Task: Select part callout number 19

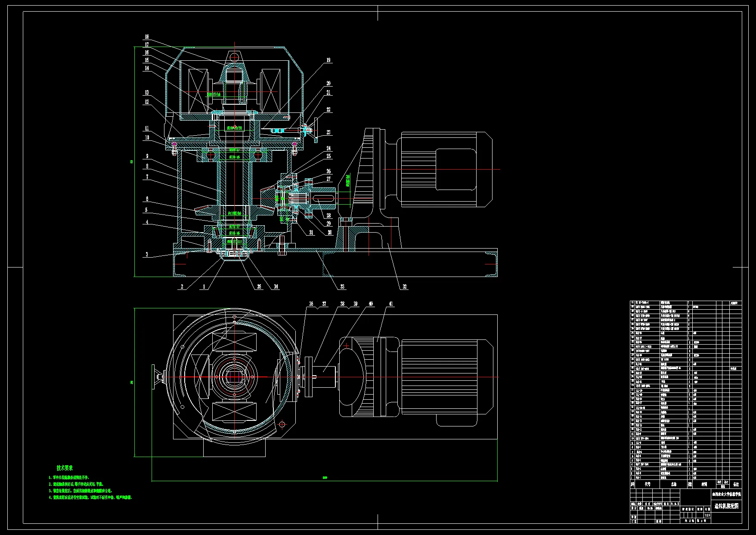Action: (x=328, y=60)
